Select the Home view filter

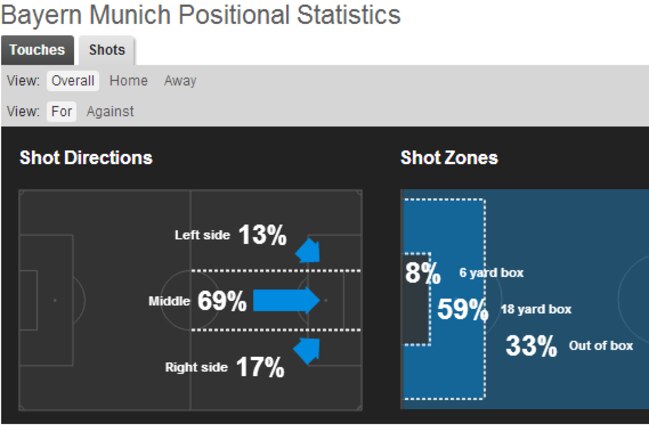[x=128, y=81]
